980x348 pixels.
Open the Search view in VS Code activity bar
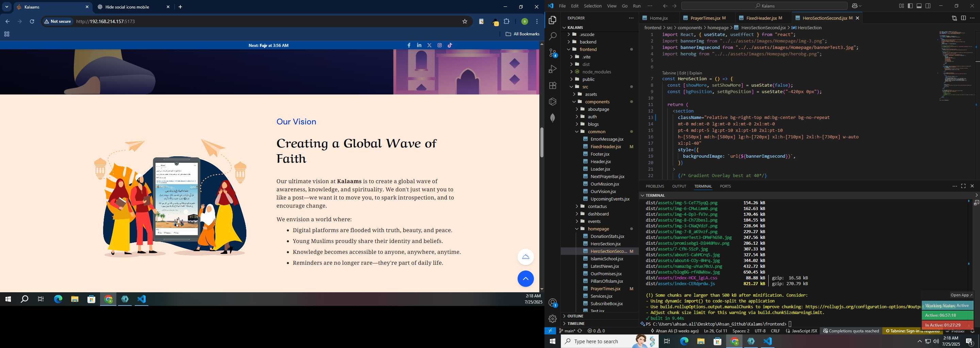click(552, 36)
